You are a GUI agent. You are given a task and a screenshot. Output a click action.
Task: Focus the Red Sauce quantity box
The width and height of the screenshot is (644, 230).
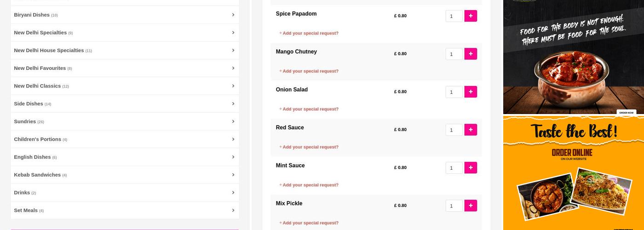coord(454,130)
